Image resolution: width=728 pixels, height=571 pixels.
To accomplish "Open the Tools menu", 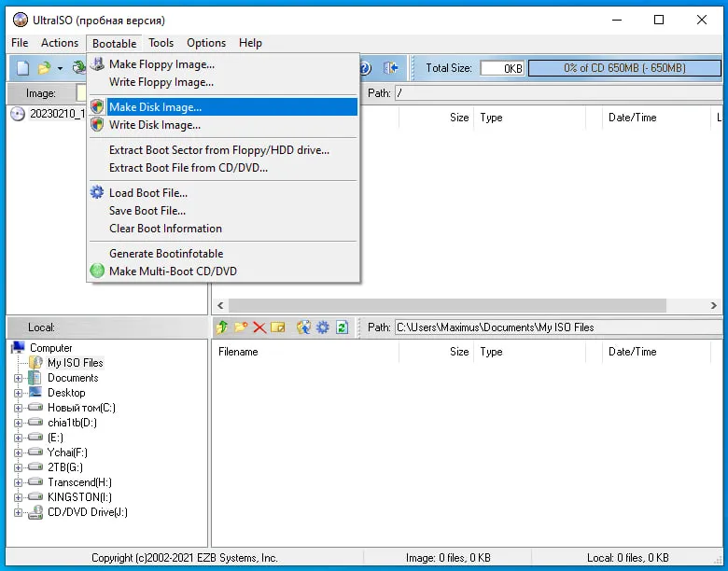I will 161,43.
